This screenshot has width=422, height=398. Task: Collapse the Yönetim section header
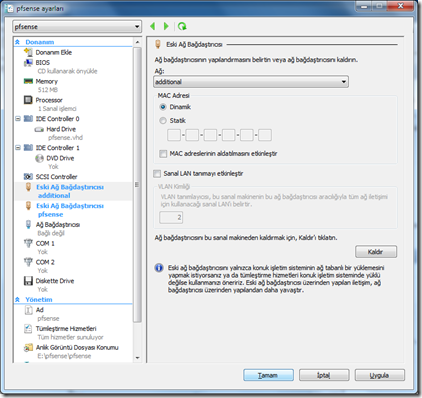pos(18,300)
